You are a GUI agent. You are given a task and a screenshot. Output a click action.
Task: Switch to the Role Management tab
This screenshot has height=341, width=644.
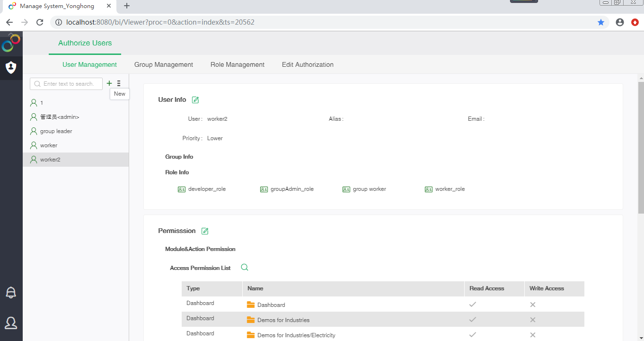238,65
